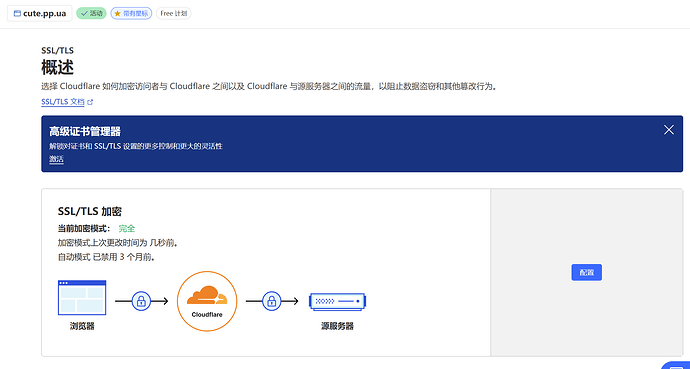Click lock icon between browser and Cloudflare
Viewport: 690px width, 369px height.
click(x=141, y=301)
